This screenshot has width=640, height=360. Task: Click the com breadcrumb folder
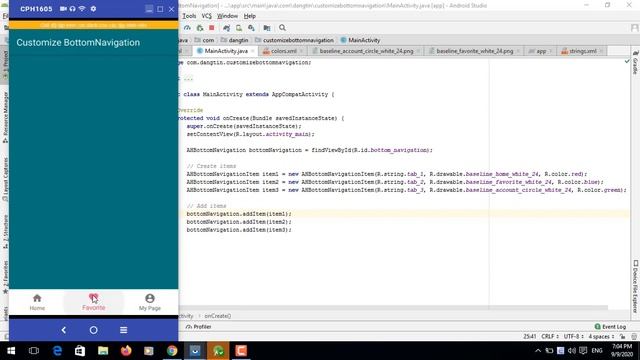pos(204,40)
